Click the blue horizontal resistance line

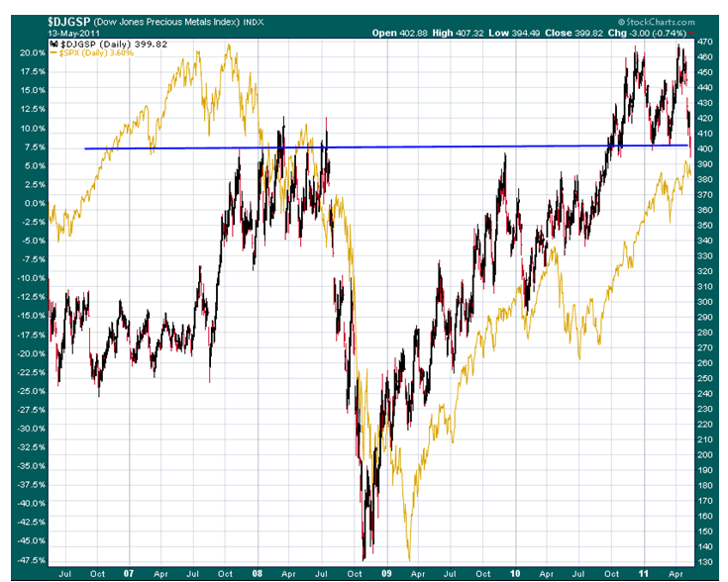coord(386,147)
